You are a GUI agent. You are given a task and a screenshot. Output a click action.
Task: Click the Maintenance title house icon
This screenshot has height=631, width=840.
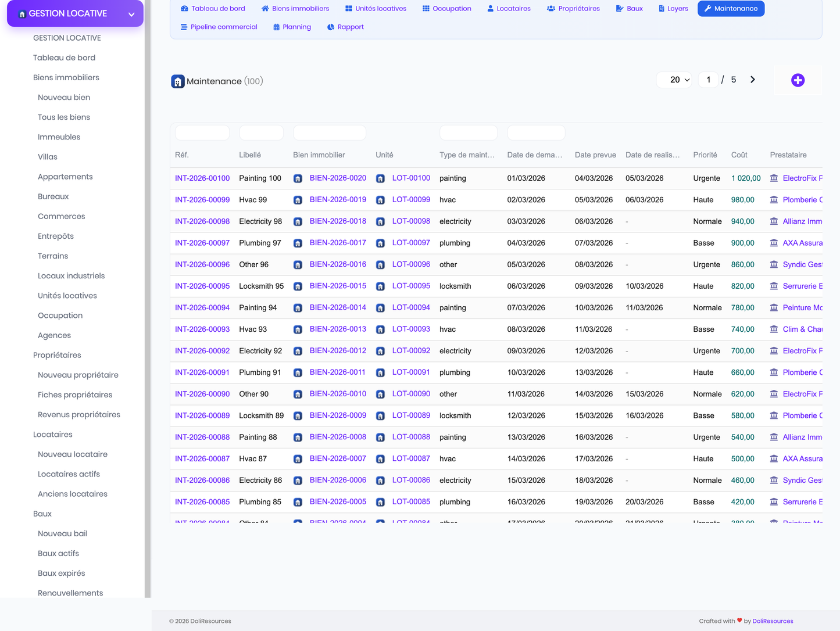pyautogui.click(x=178, y=81)
